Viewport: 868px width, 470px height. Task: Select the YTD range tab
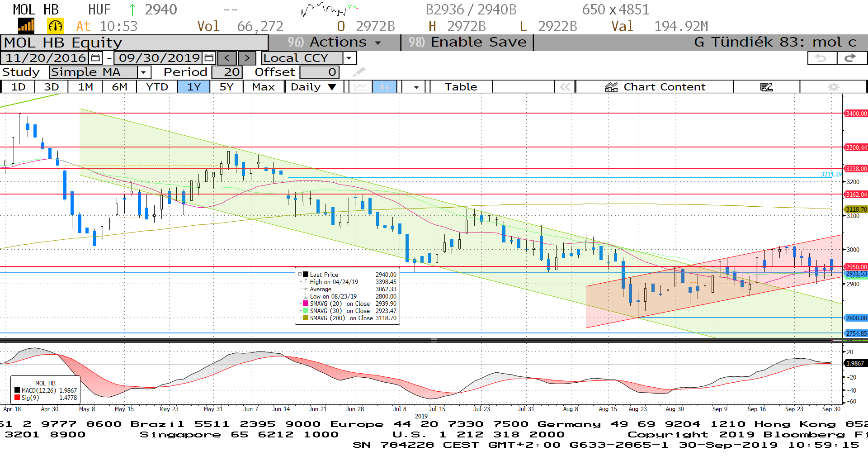(x=157, y=87)
